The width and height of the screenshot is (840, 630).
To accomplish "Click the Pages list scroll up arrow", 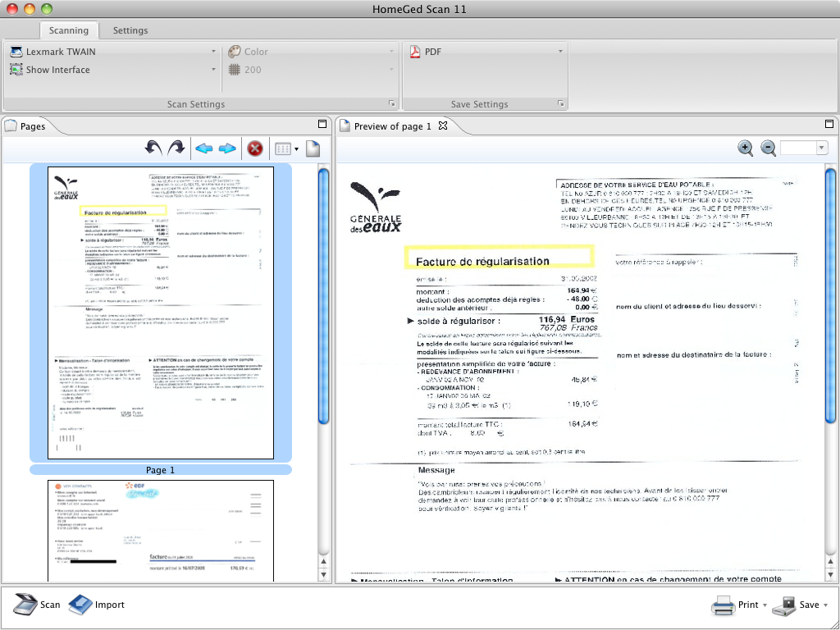I will [x=323, y=561].
